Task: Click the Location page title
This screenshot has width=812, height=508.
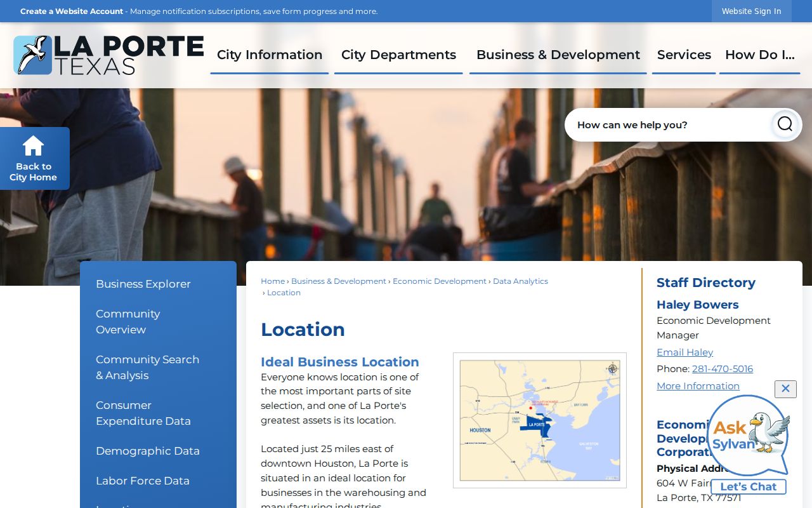Action: coord(303,330)
